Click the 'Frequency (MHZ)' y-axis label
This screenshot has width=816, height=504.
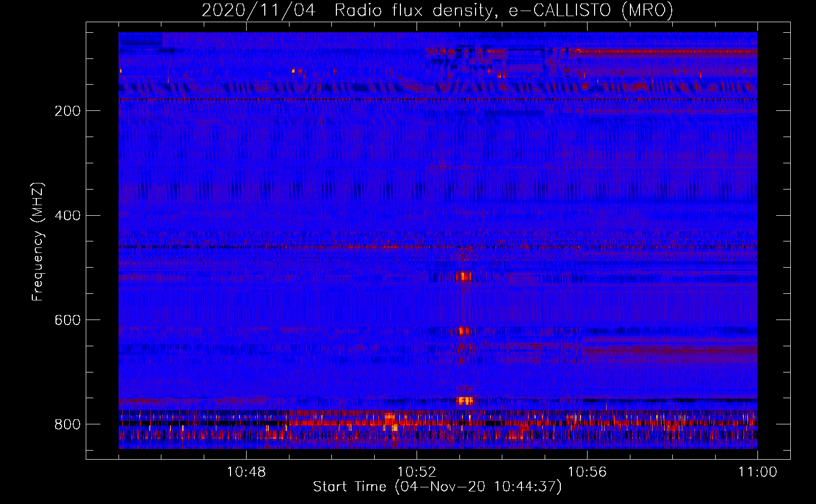point(38,242)
